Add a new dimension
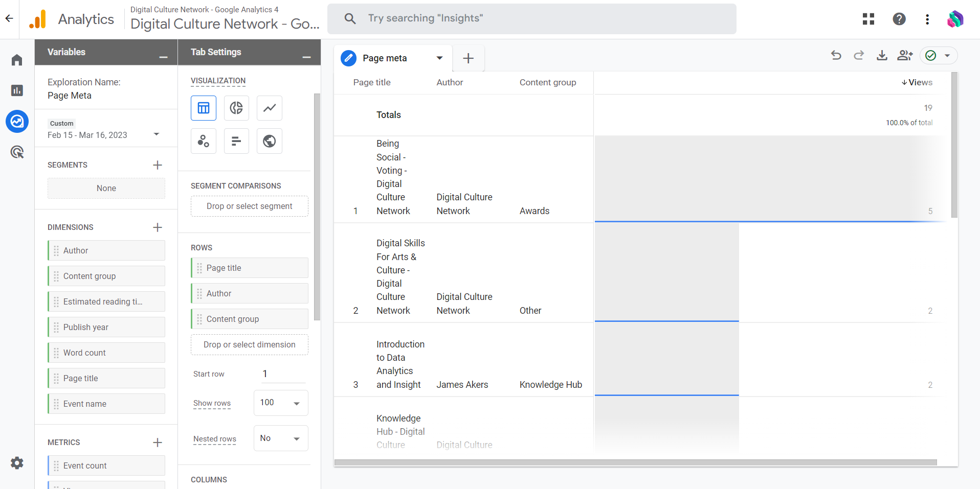This screenshot has width=980, height=489. (158, 227)
